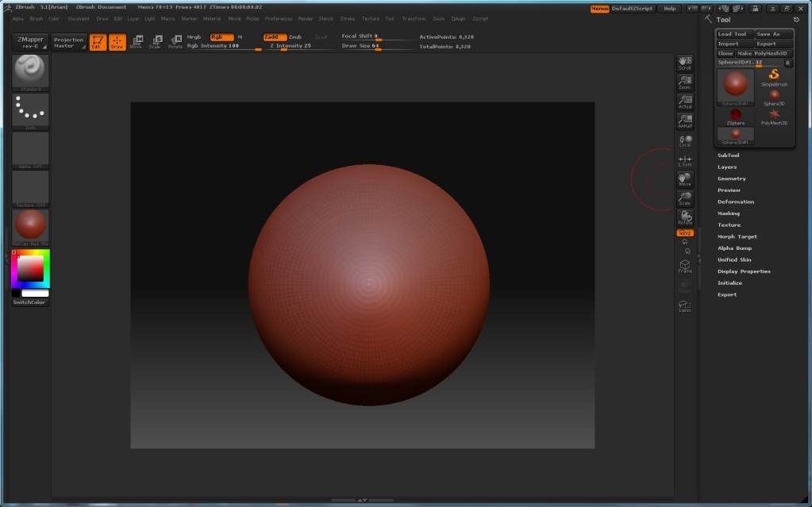The image size is (812, 507).
Task: Click the Scroll icon on the right shelf
Action: [683, 63]
